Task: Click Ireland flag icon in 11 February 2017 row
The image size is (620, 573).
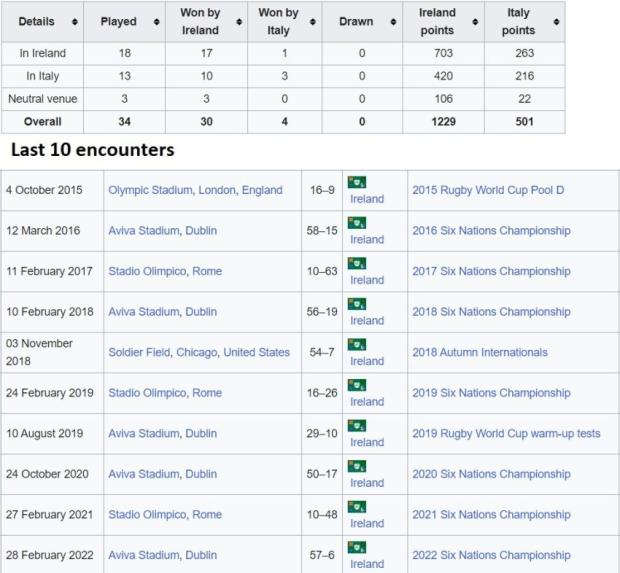Action: pyautogui.click(x=357, y=263)
